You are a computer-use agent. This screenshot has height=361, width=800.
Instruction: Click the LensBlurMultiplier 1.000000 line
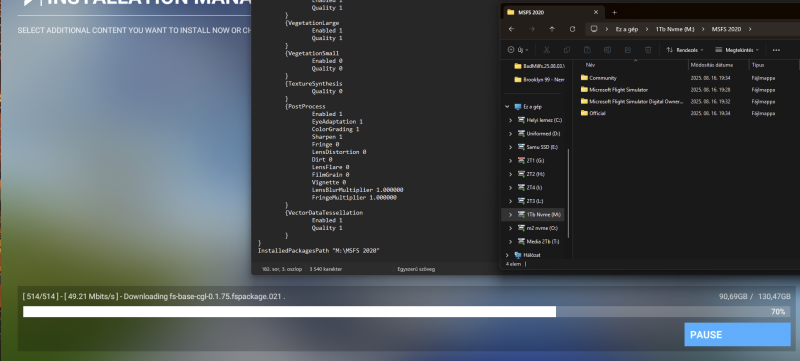pos(358,190)
